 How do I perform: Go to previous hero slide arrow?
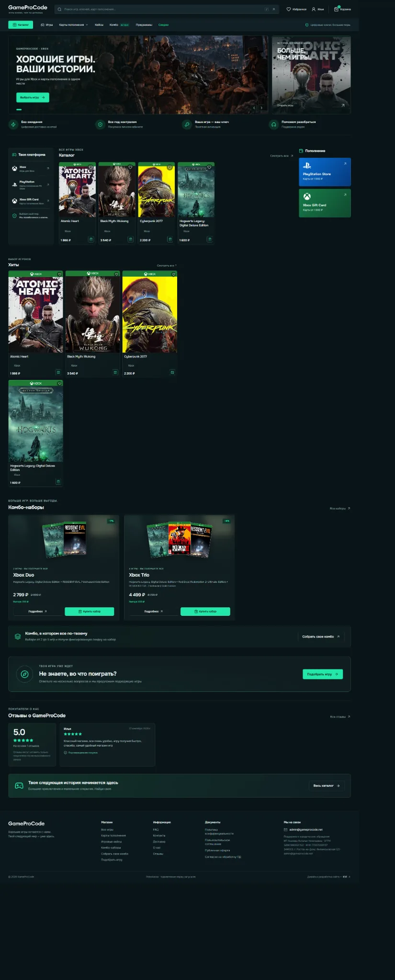(254, 108)
